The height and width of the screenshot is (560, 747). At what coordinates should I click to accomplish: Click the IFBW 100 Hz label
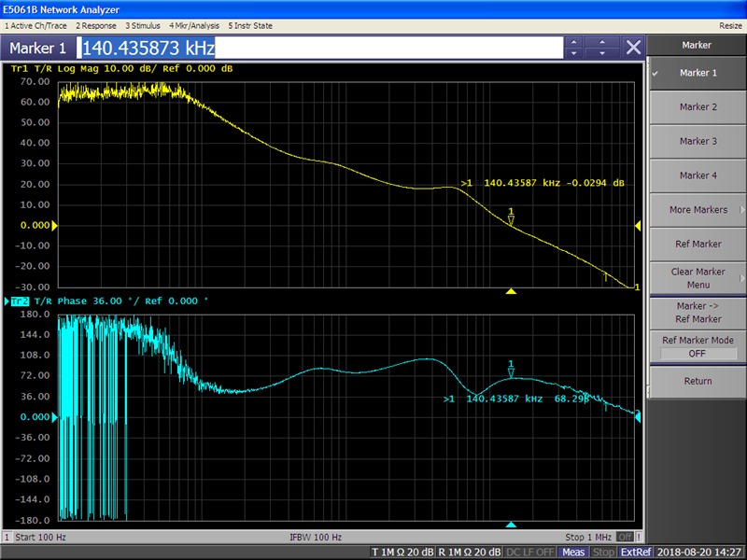point(316,538)
